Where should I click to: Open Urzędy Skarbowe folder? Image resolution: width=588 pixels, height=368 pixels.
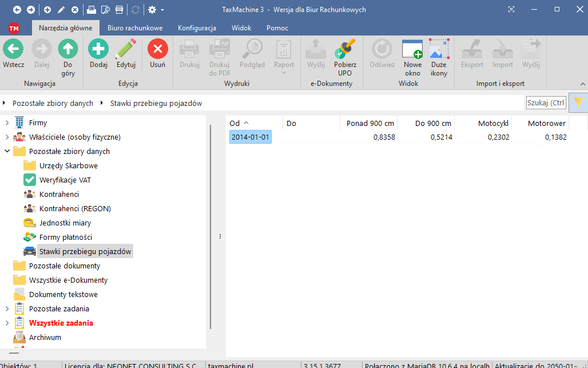tap(68, 166)
